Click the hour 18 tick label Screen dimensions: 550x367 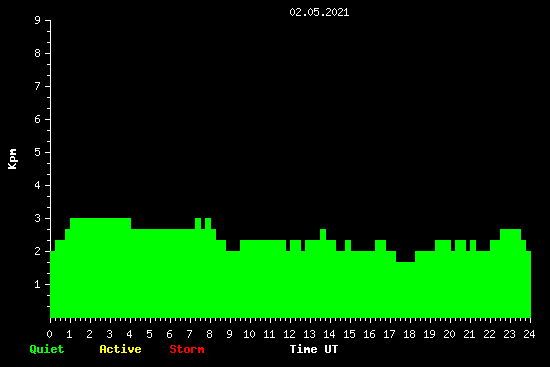point(409,334)
